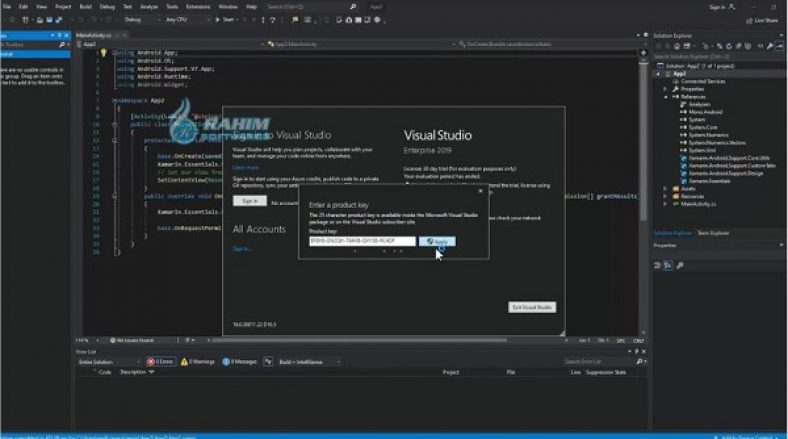Click Solution Explorer properties wrench icon
788x439 pixels.
pyautogui.click(x=770, y=46)
